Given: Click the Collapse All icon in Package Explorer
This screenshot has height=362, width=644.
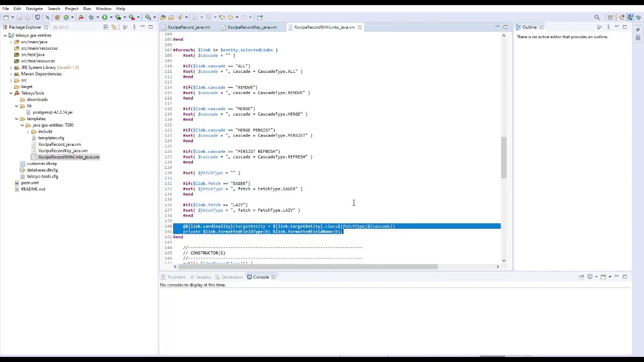Looking at the screenshot, I should coord(106,27).
